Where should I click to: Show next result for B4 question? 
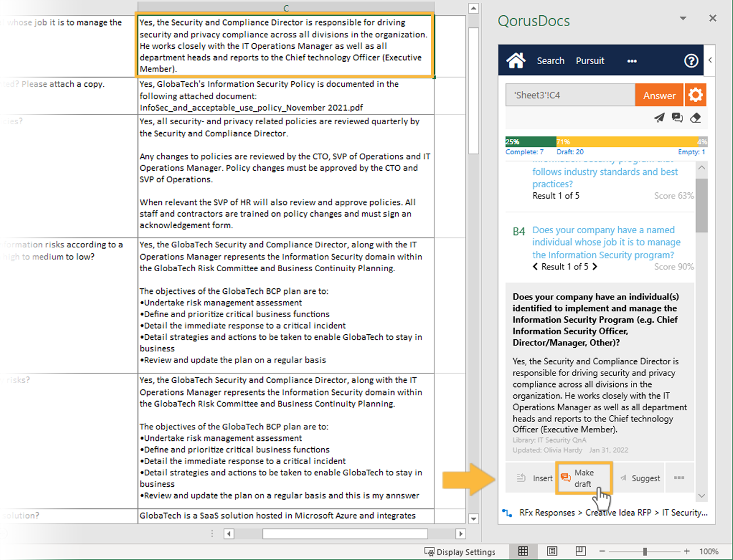pyautogui.click(x=595, y=267)
